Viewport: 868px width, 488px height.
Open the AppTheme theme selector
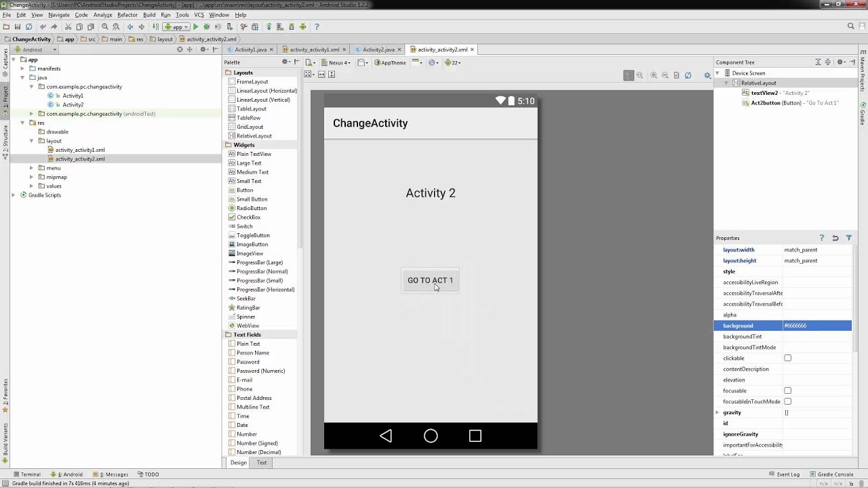(391, 62)
